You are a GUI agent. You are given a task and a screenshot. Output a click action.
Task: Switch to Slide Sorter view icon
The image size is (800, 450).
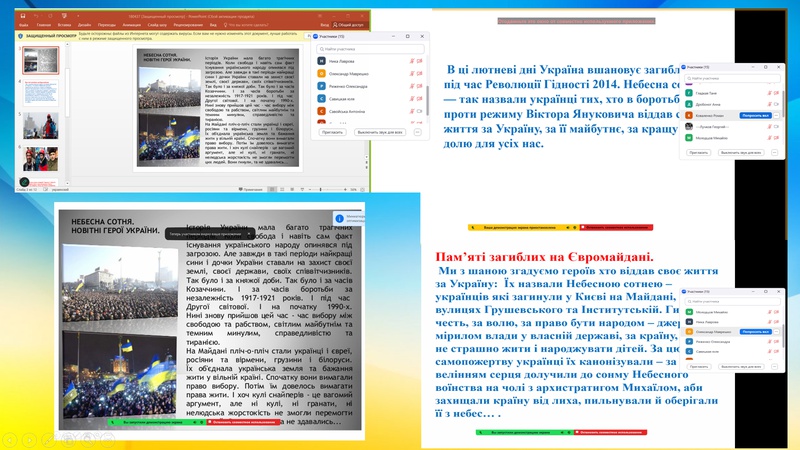[x=282, y=189]
